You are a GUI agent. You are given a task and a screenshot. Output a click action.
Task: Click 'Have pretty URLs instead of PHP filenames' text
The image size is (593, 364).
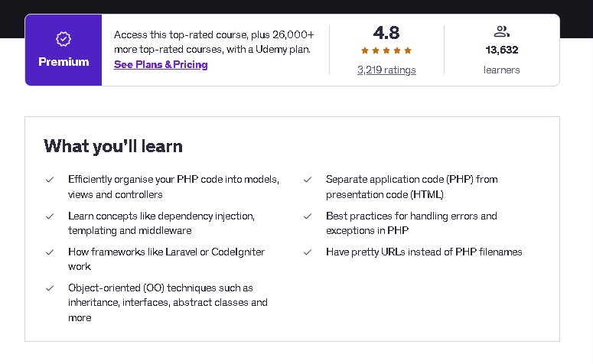pyautogui.click(x=424, y=252)
